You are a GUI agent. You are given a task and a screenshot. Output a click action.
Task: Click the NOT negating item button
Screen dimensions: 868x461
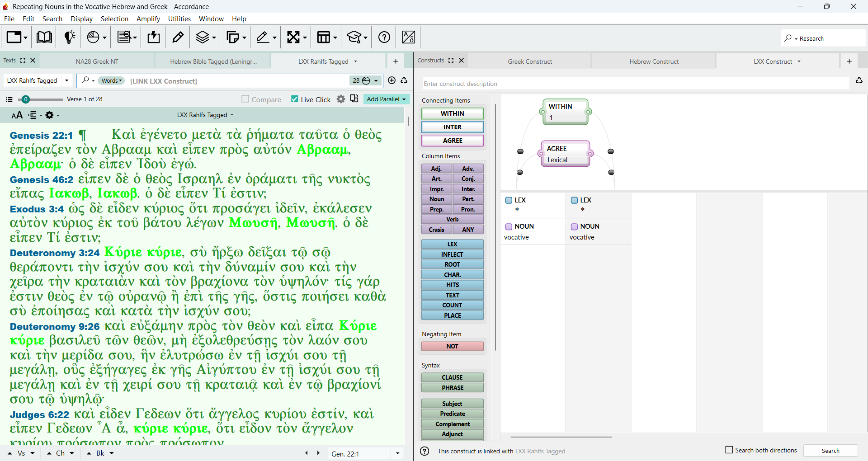pyautogui.click(x=453, y=346)
